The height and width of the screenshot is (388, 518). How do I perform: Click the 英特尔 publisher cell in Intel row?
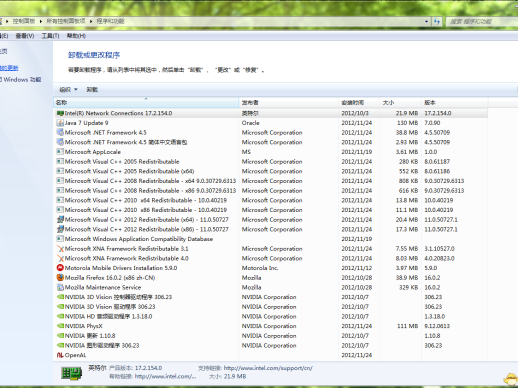click(250, 113)
